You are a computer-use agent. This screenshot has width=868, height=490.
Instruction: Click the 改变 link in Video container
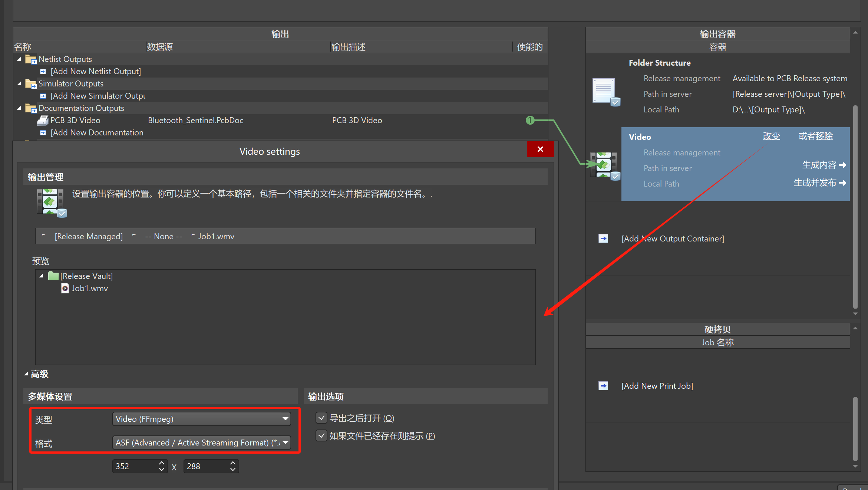pos(771,136)
